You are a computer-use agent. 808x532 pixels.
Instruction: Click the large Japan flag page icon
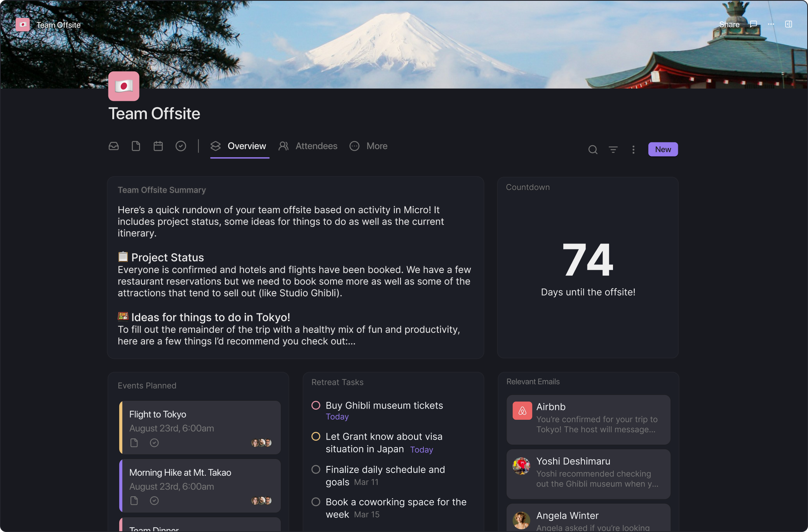pyautogui.click(x=124, y=86)
